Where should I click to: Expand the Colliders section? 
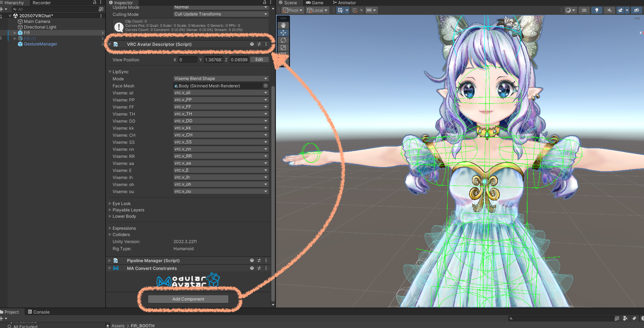point(110,234)
